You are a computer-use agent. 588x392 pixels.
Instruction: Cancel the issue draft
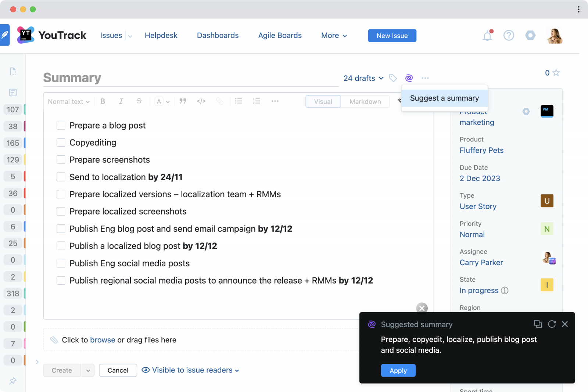(x=118, y=370)
